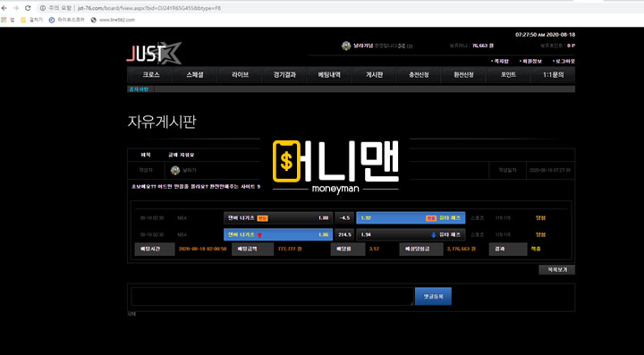Click the bet amount 777,777 value
644x355 pixels.
click(x=290, y=249)
